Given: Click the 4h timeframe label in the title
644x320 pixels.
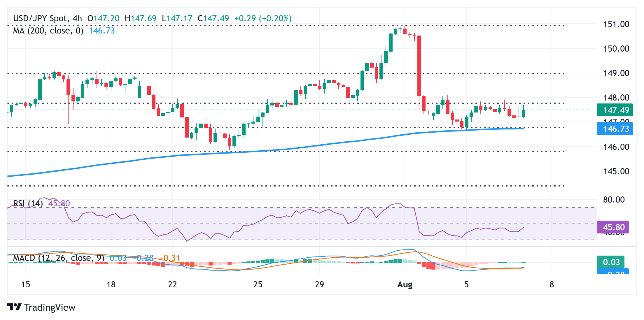Looking at the screenshot, I should tap(77, 18).
